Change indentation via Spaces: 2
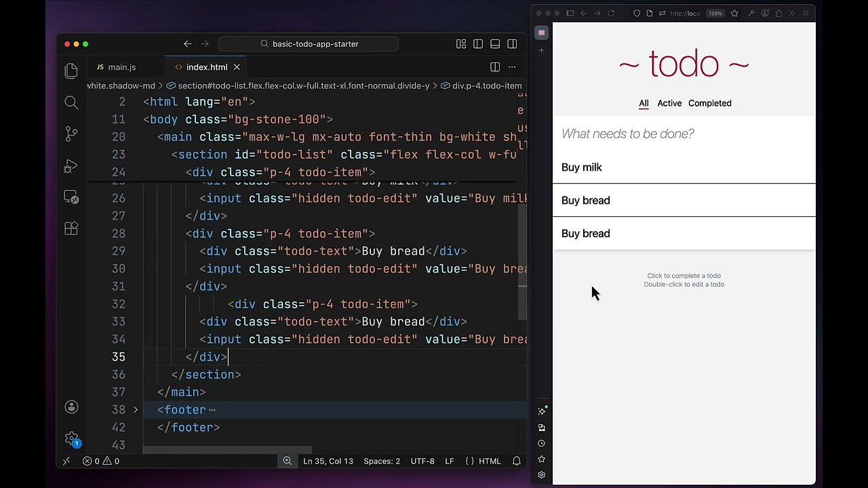This screenshot has height=488, width=868. click(382, 461)
